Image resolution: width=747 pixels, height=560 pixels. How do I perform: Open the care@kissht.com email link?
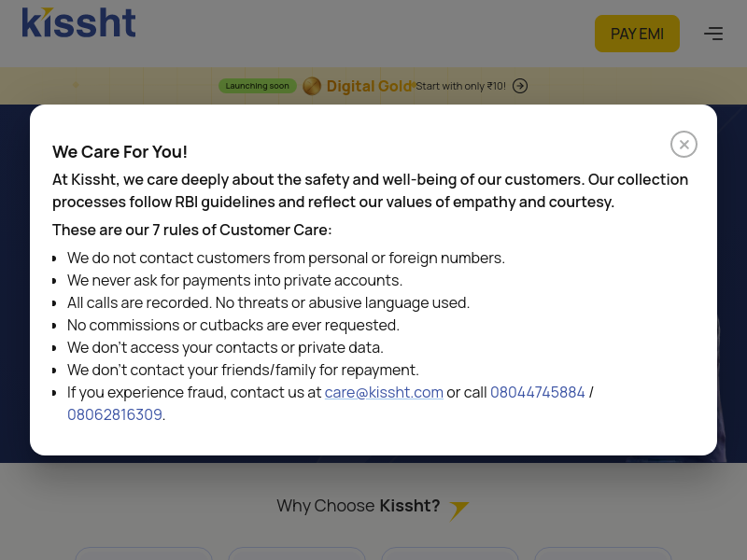point(384,392)
